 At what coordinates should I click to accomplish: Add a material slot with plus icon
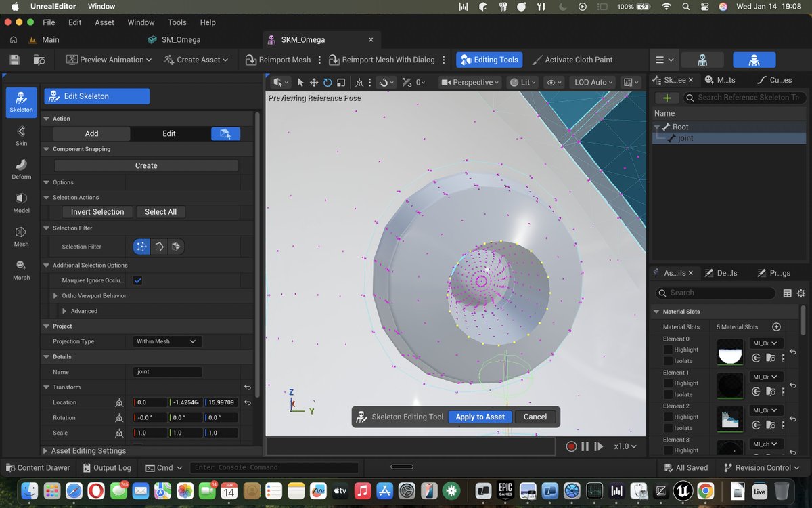pyautogui.click(x=776, y=326)
